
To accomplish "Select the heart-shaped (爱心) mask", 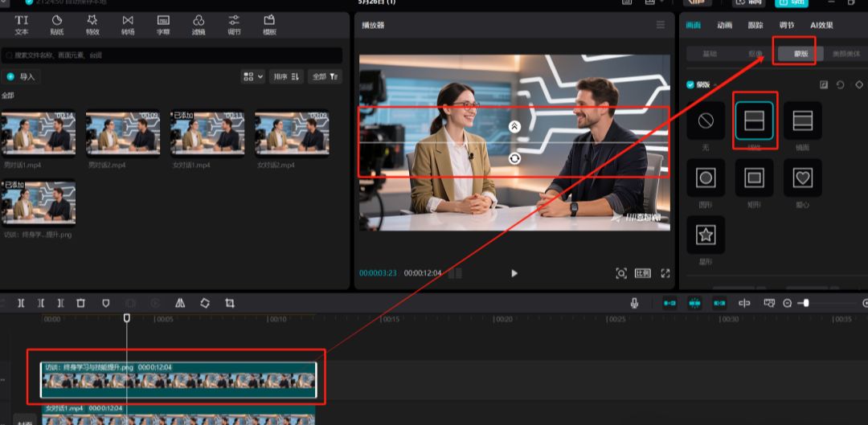I will coord(802,178).
